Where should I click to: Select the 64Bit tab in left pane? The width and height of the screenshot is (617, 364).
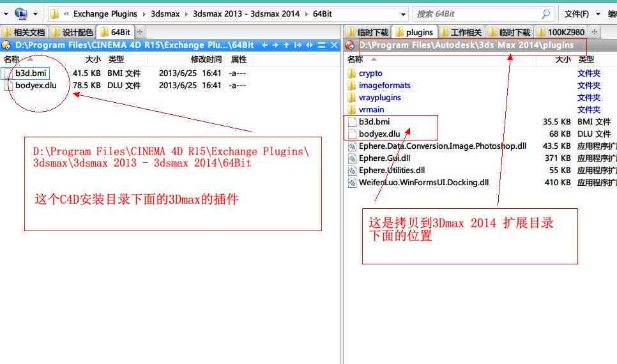point(116,32)
